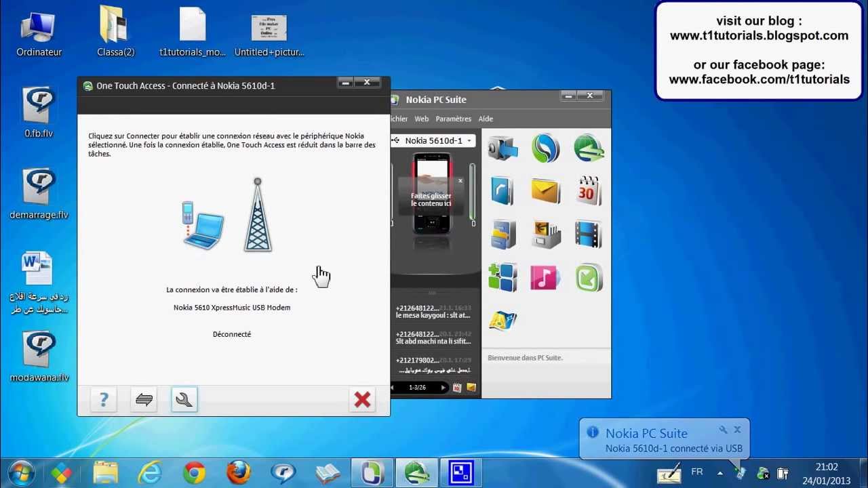This screenshot has width=868, height=488.
Task: Open the Maps loader icon in PC Suite
Action: coord(502,321)
